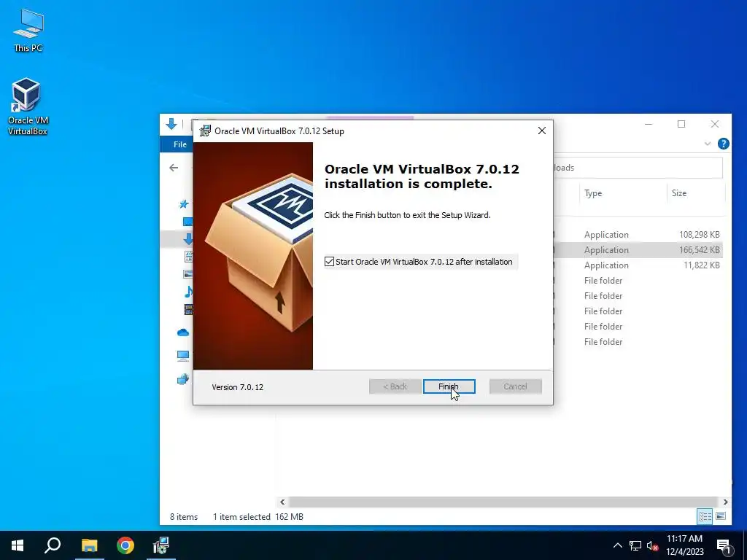This screenshot has width=747, height=560.
Task: Open the notification center icon
Action: click(724, 546)
